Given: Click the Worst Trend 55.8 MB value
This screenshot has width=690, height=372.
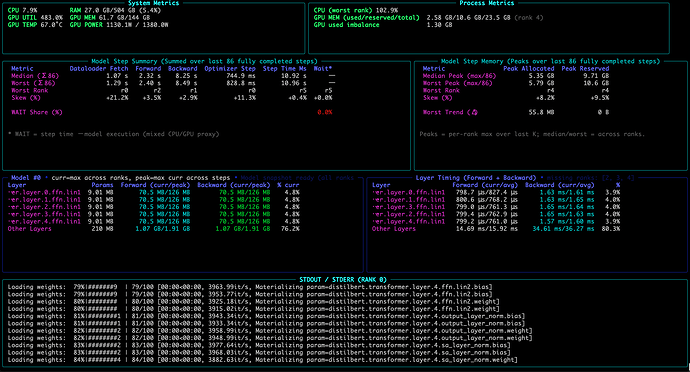Looking at the screenshot, I should pyautogui.click(x=541, y=112).
